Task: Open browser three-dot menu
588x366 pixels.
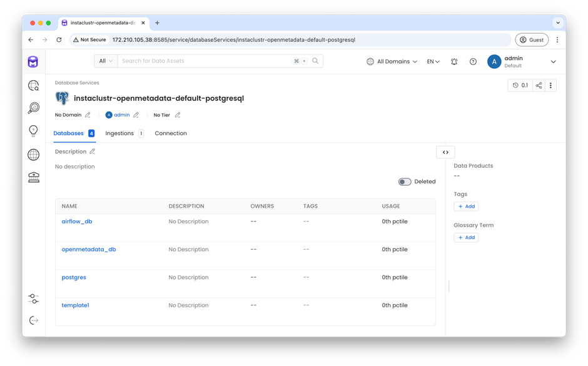Action: click(557, 40)
